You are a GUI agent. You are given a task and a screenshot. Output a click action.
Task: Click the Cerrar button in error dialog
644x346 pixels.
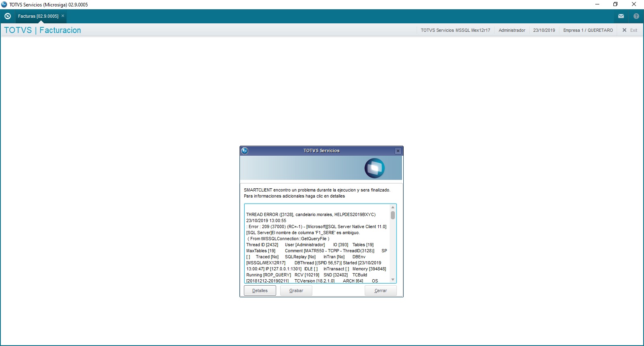(x=381, y=290)
